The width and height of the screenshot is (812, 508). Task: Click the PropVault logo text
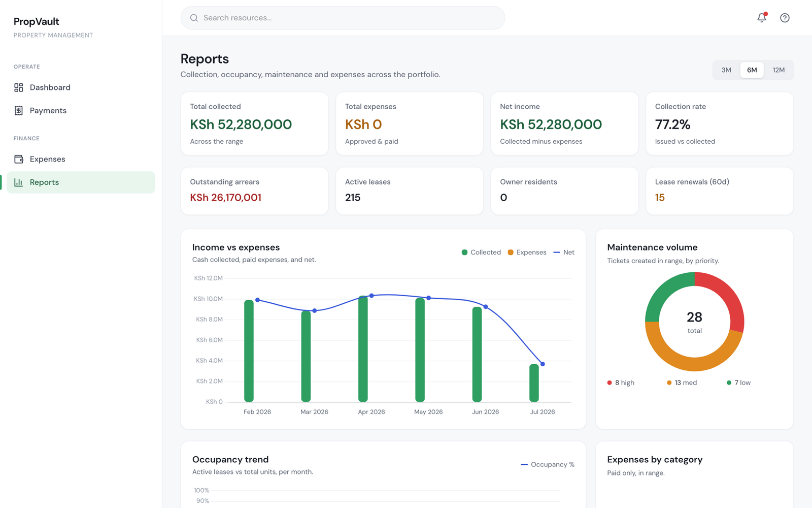coord(36,21)
